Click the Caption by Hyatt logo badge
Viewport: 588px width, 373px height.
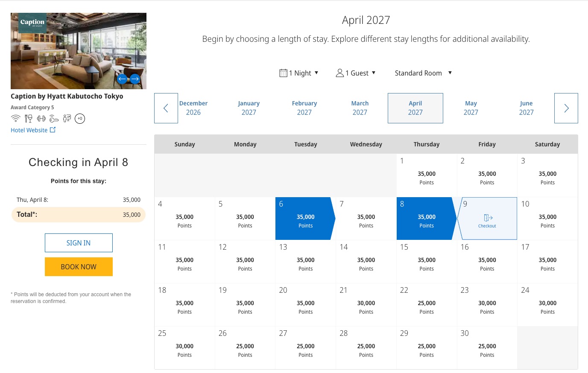32,23
